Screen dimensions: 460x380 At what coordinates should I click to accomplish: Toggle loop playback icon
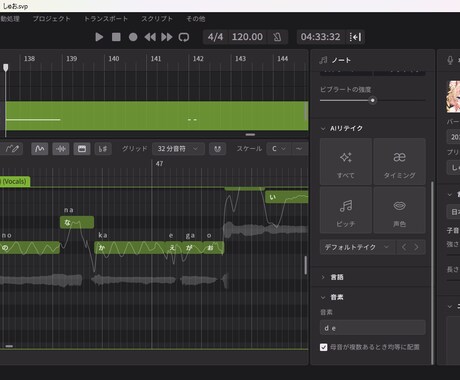coord(184,37)
